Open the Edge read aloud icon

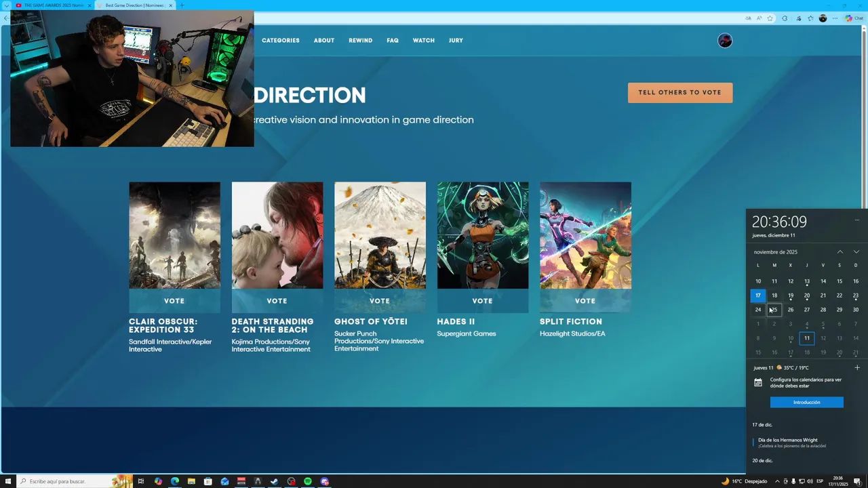tap(759, 18)
